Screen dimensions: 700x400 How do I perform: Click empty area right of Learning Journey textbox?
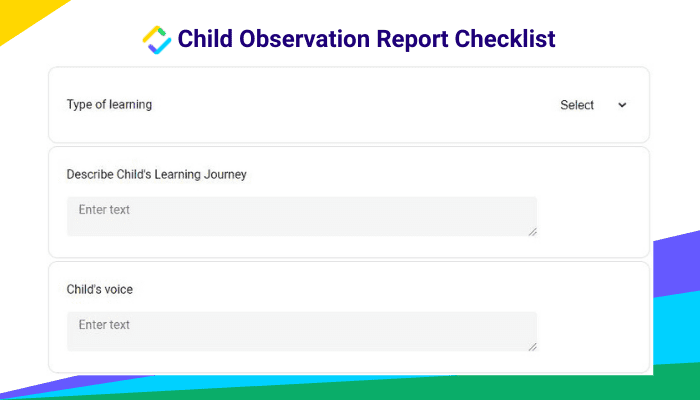592,217
